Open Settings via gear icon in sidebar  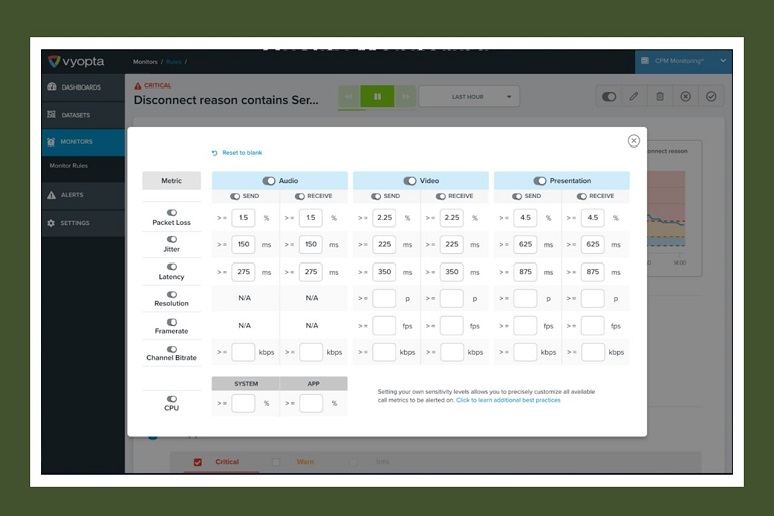(52, 223)
